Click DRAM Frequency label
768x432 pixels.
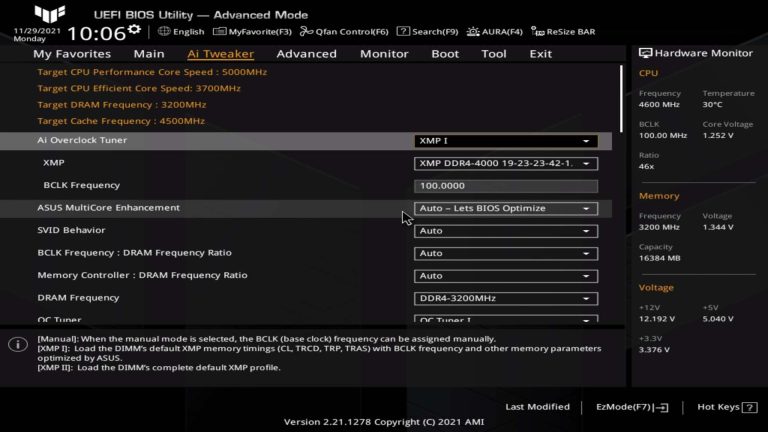[x=78, y=298]
